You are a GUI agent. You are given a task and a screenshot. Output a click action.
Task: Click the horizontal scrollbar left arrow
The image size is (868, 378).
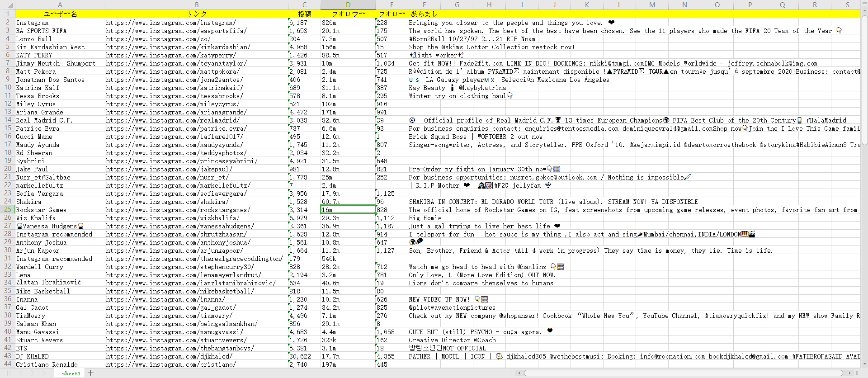point(519,373)
